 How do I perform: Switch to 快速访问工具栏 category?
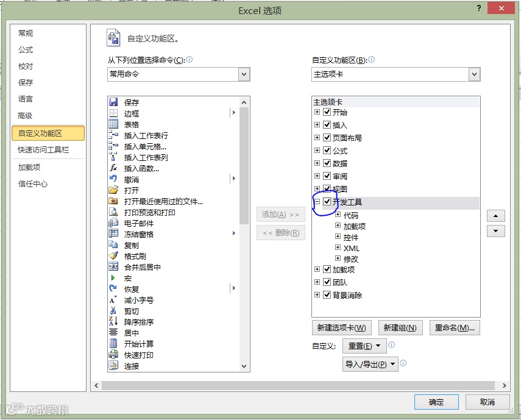(x=43, y=150)
